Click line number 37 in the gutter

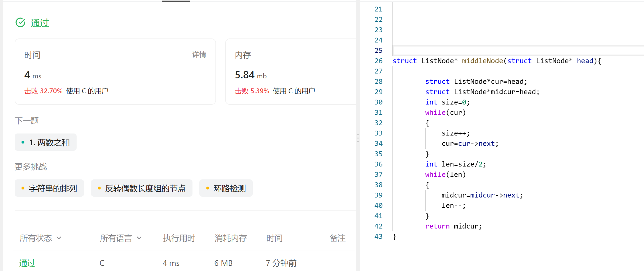(378, 175)
